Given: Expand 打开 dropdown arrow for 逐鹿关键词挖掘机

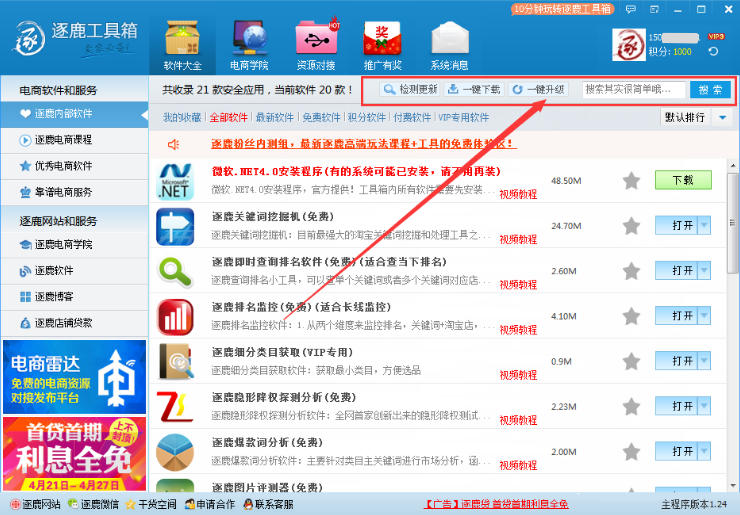Looking at the screenshot, I should [x=704, y=225].
